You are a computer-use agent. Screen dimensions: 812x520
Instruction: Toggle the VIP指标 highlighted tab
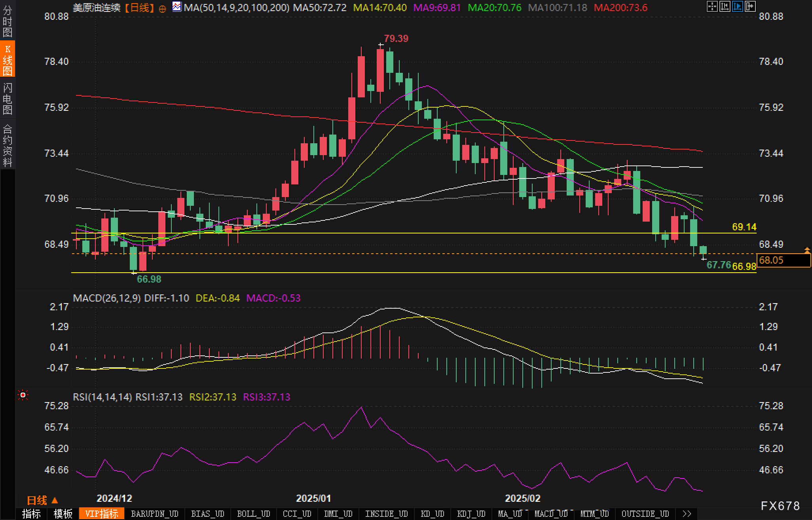[x=102, y=514]
